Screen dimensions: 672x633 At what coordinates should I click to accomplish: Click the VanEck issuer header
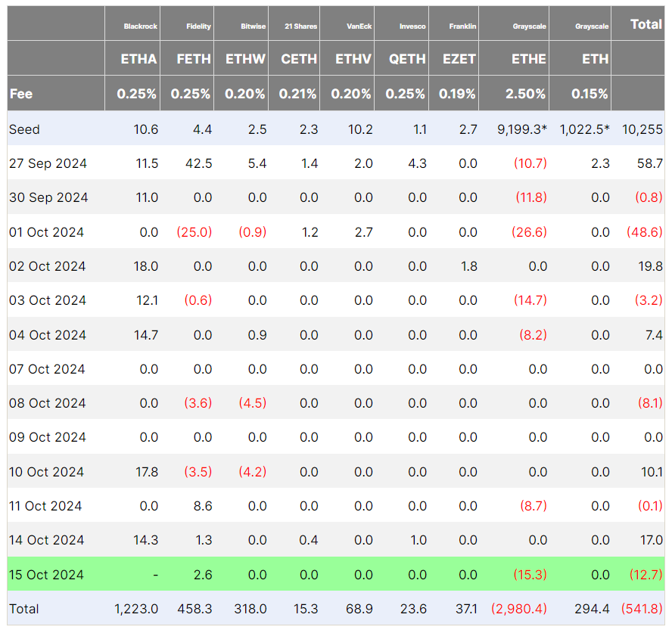359,26
